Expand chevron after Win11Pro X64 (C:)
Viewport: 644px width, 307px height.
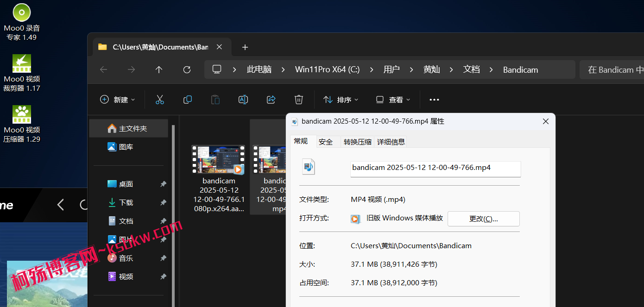[371, 70]
